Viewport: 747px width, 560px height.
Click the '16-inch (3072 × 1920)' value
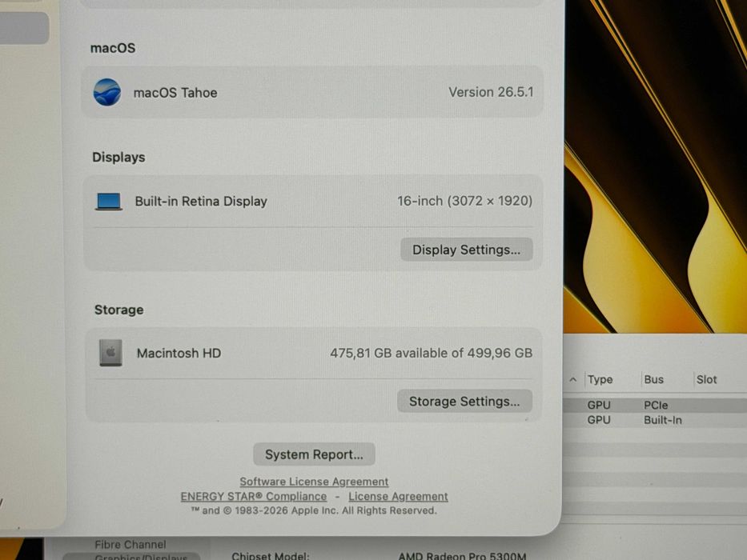465,201
